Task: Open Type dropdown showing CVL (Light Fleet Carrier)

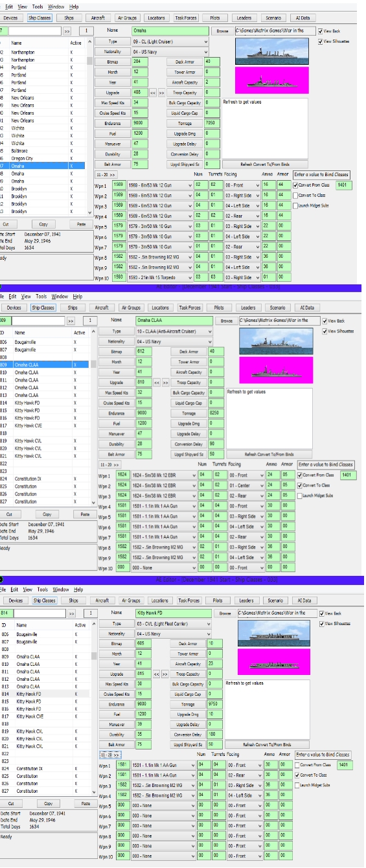Action: point(172,623)
